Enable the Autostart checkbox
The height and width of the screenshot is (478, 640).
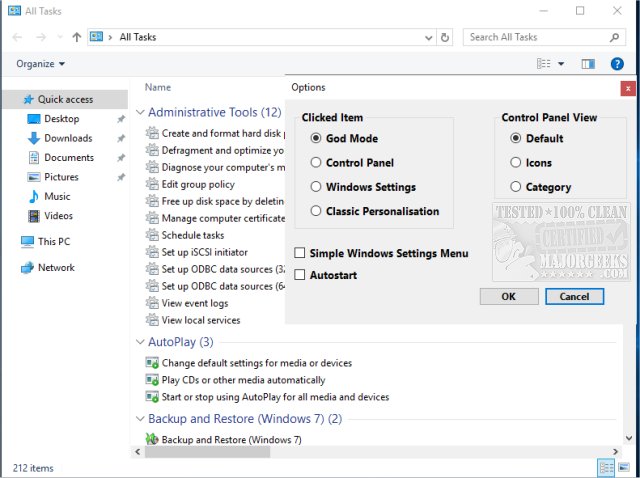(x=300, y=274)
